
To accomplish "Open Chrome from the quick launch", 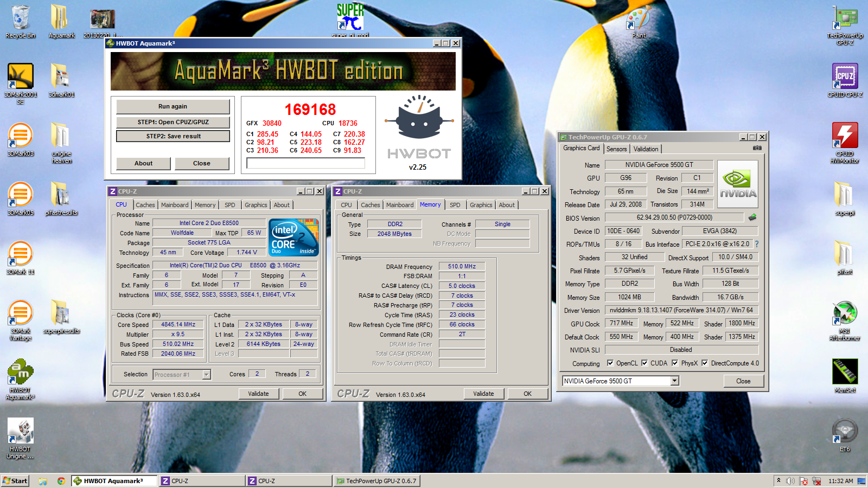I will [61, 481].
